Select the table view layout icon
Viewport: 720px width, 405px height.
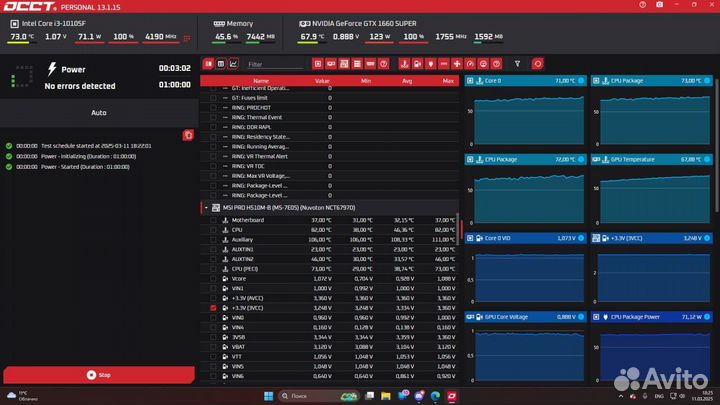click(208, 64)
